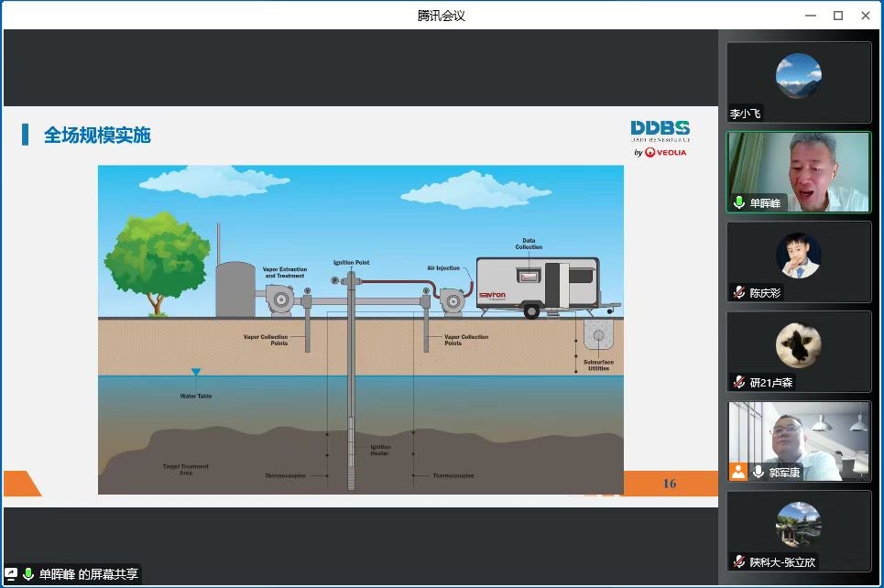Image resolution: width=884 pixels, height=588 pixels.
Task: Click the DDBS Veolia logo on slide
Action: click(x=660, y=138)
